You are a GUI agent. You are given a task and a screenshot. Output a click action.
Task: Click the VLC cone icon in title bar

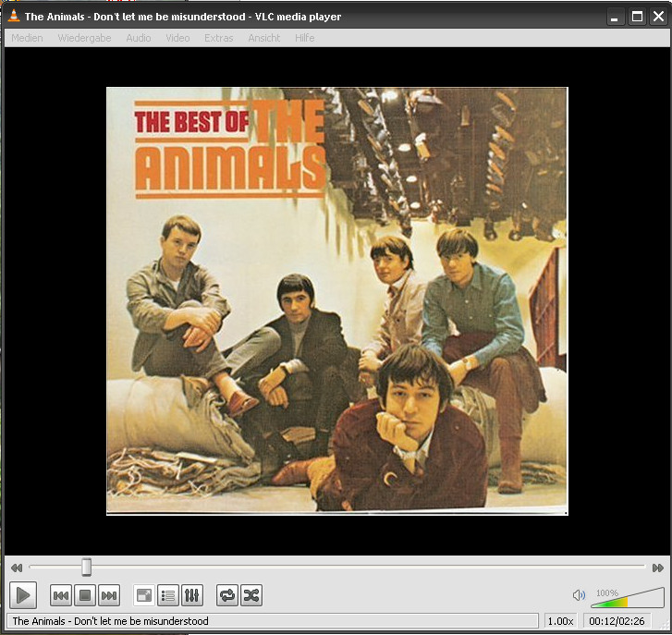14,16
